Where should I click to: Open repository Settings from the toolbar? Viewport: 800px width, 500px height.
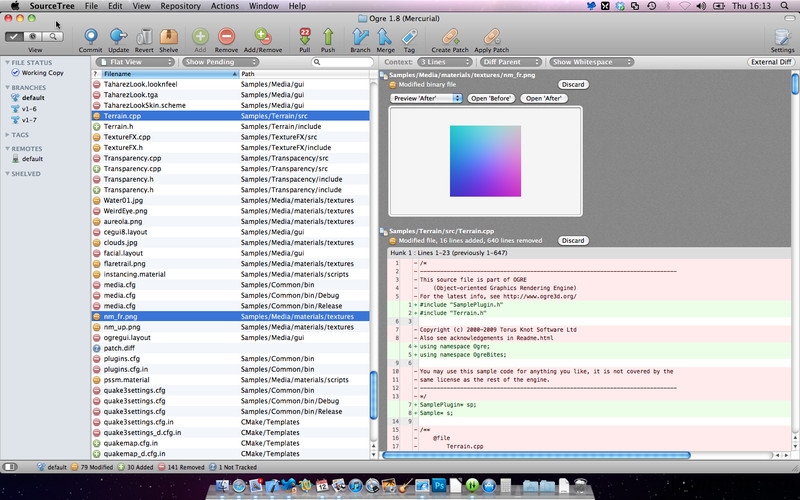pyautogui.click(x=783, y=36)
